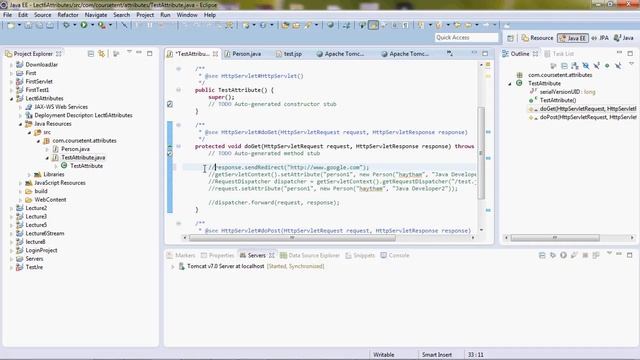
Task: Click Outline horizontal scrollbar
Action: tap(555, 238)
